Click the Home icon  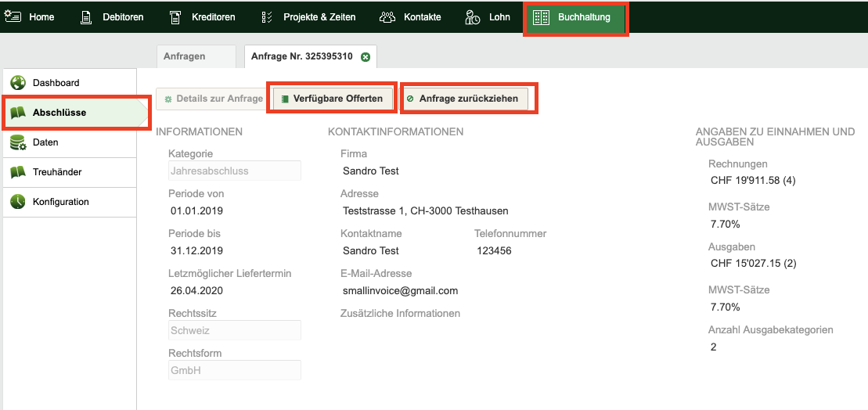[x=13, y=16]
